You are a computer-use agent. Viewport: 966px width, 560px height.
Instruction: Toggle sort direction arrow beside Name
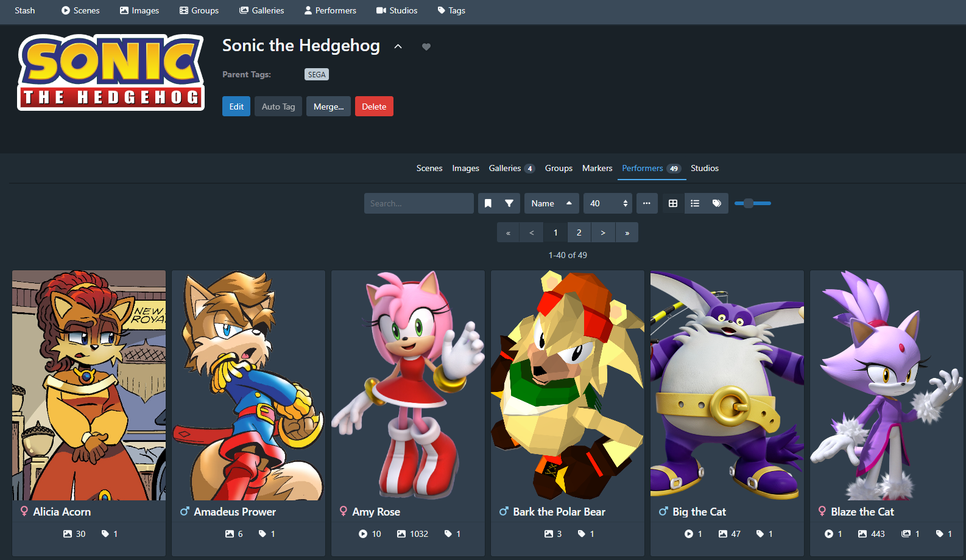point(569,203)
